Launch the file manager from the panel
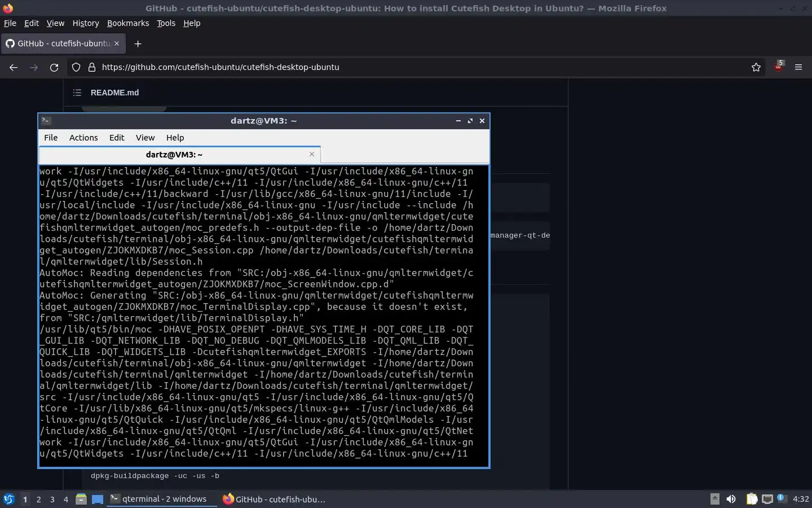The image size is (812, 508). (x=81, y=499)
